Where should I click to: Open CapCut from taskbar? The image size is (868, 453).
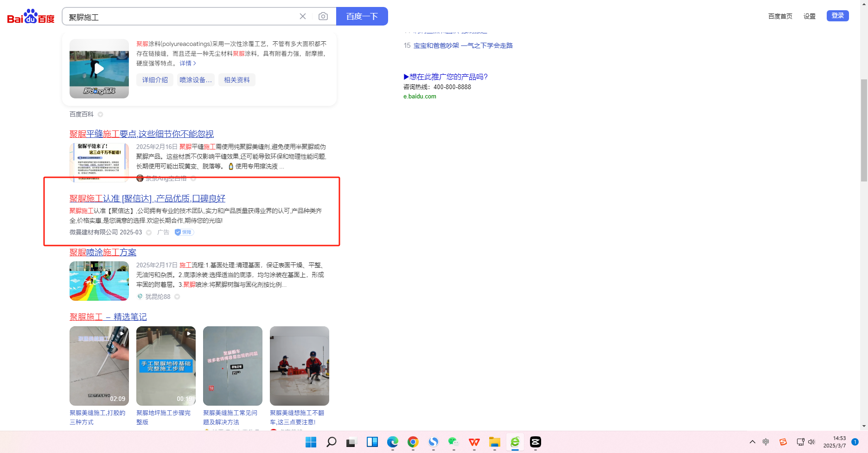[x=536, y=442]
